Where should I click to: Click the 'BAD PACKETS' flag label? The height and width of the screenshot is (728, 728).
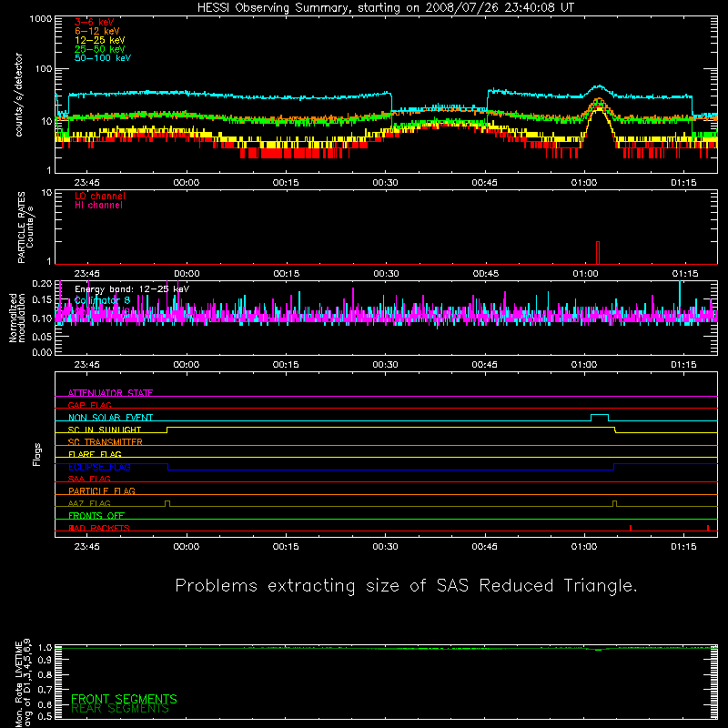(99, 528)
